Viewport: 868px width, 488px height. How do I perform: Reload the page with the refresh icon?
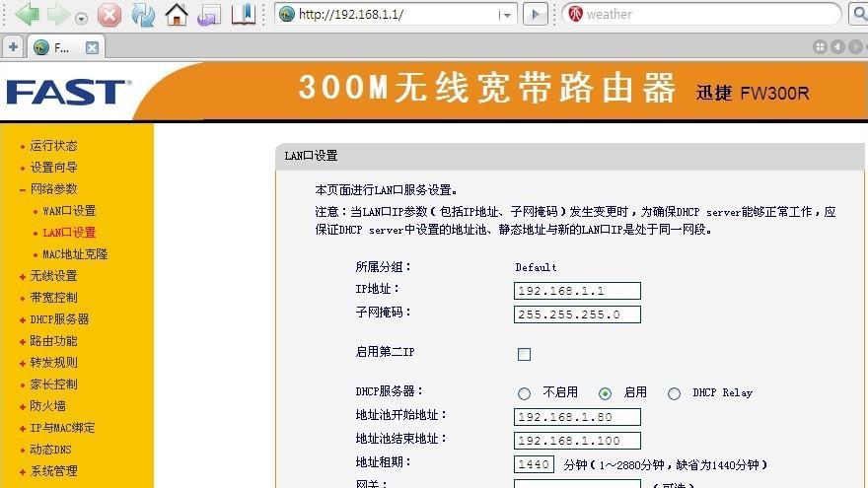(x=143, y=15)
